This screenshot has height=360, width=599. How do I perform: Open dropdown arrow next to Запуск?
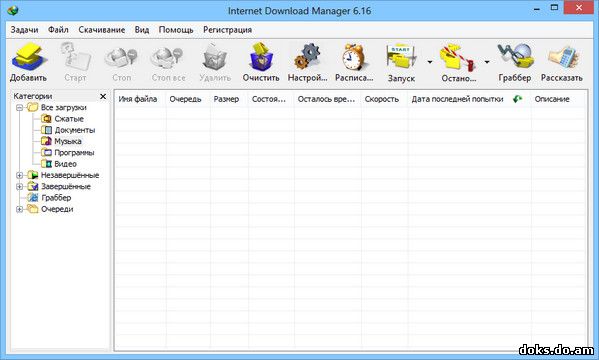(x=430, y=62)
